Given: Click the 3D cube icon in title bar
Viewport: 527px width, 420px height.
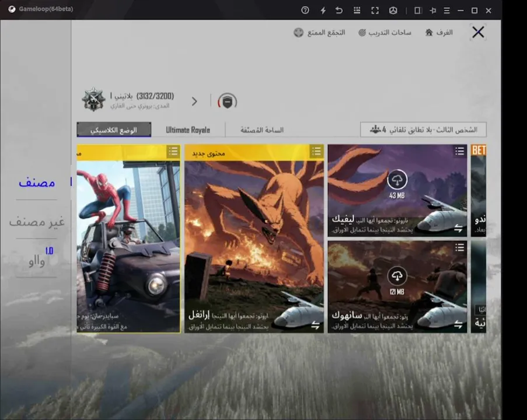Looking at the screenshot, I should [393, 10].
